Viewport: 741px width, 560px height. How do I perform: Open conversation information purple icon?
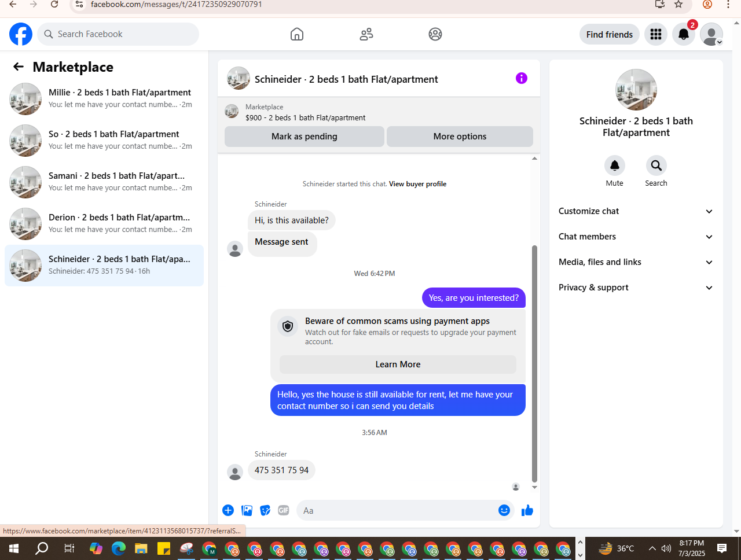[522, 78]
